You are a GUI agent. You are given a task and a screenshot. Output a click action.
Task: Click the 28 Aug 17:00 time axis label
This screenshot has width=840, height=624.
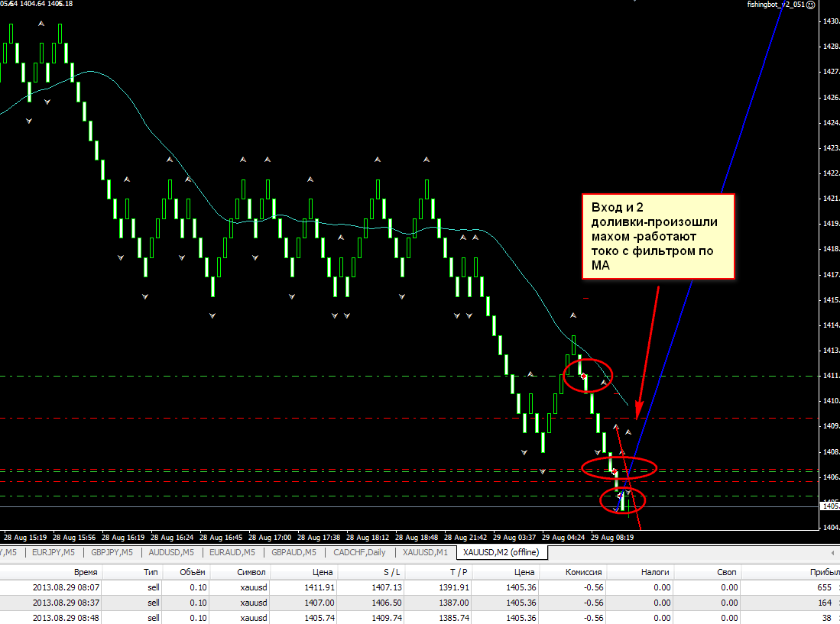coord(270,537)
